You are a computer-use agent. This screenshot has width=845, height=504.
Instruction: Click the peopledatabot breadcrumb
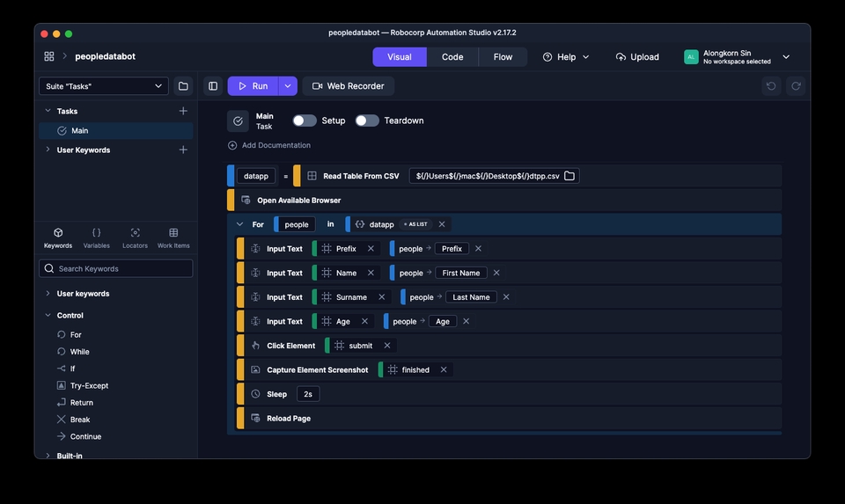[x=105, y=56]
